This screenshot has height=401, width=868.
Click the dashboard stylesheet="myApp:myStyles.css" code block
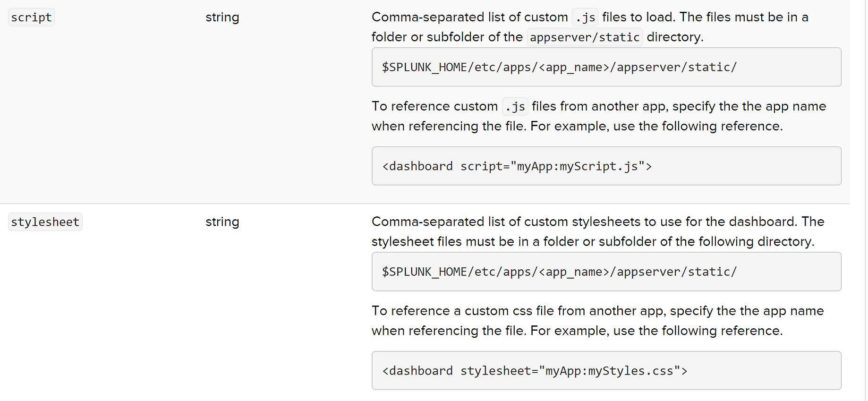point(606,370)
